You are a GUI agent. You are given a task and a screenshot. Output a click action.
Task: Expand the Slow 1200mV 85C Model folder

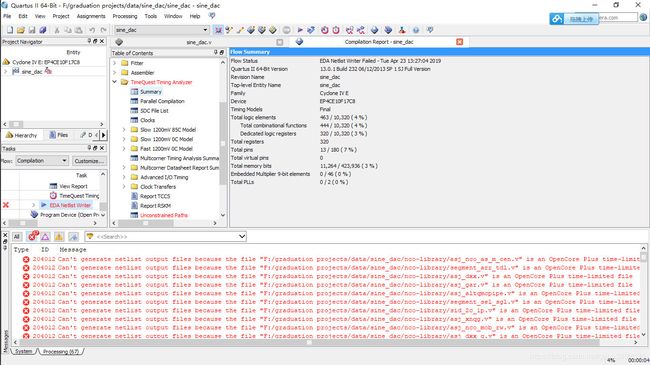coord(124,130)
